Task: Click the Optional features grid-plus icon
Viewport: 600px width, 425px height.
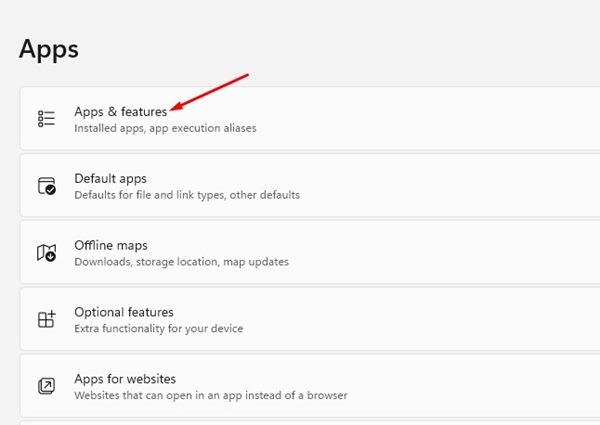Action: [47, 319]
